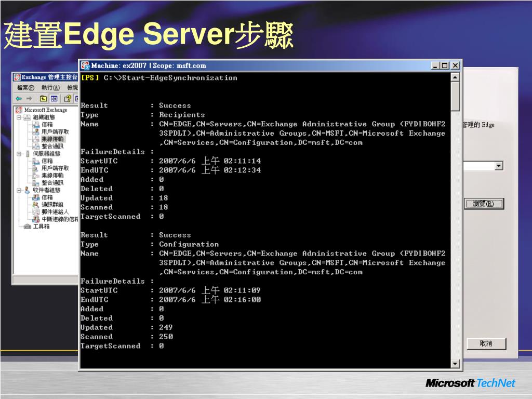532x399 pixels.
Task: Click the Scanned value 250
Action: click(166, 337)
